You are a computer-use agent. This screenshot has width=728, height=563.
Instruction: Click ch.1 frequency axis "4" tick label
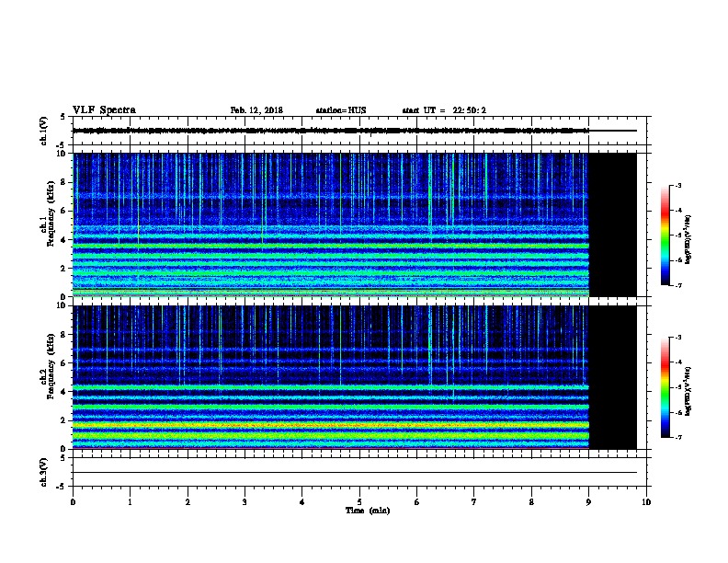coord(63,240)
